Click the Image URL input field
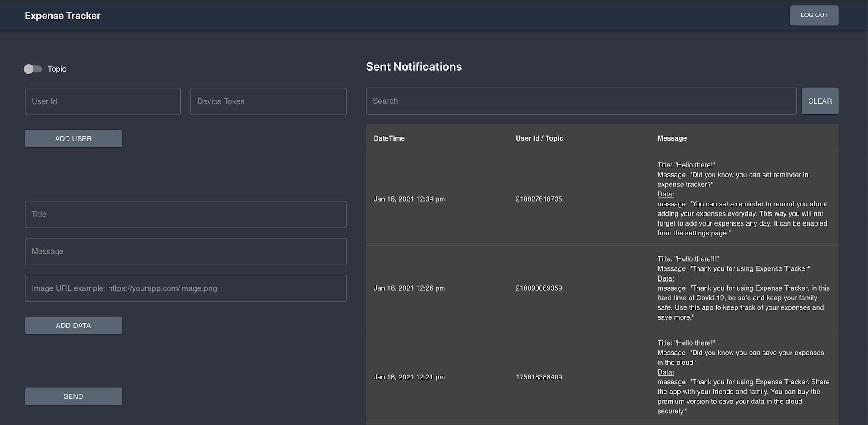This screenshot has width=868, height=425. 185,288
